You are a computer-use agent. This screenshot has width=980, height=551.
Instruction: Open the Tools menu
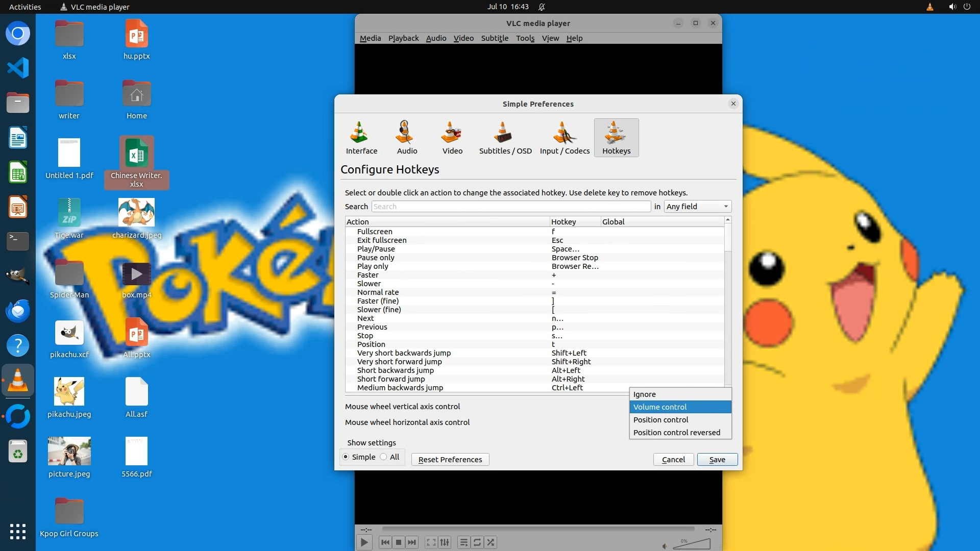pyautogui.click(x=525, y=38)
